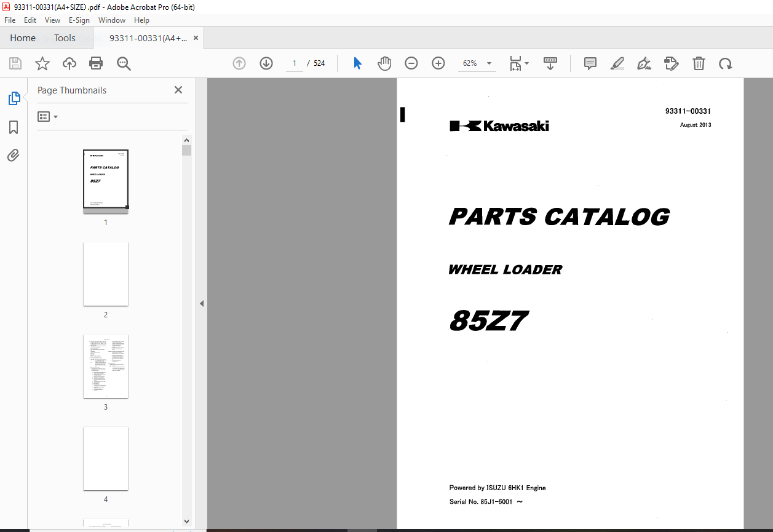The width and height of the screenshot is (773, 532).
Task: Close the Page Thumbnails panel
Action: [178, 90]
